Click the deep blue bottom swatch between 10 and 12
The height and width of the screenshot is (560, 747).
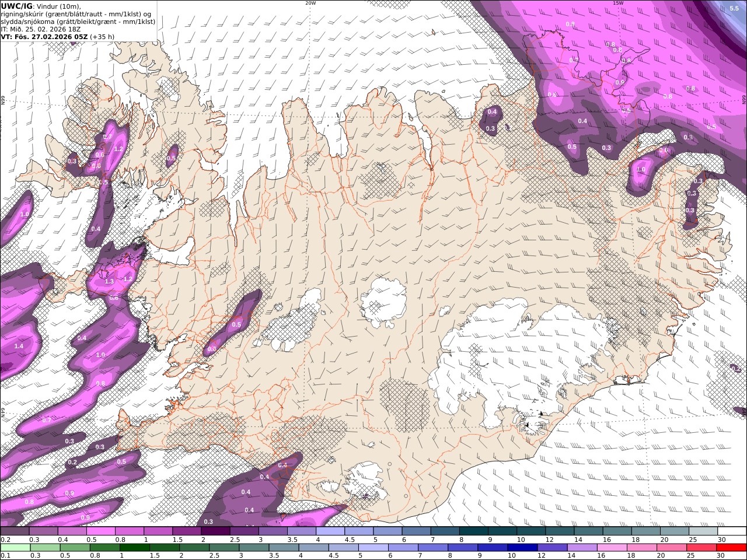[522, 548]
